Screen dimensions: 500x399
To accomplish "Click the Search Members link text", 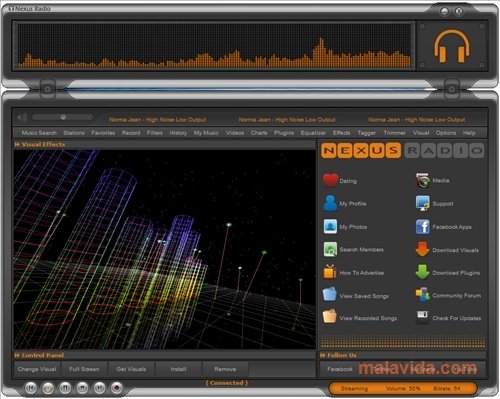I will [361, 250].
